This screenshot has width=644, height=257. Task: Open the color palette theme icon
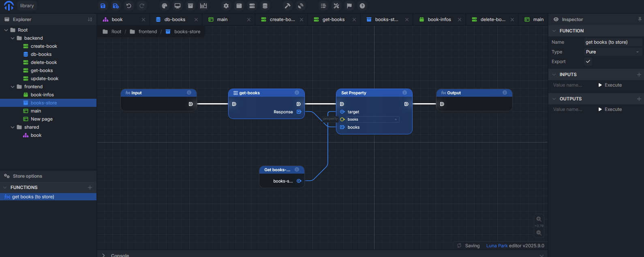pos(165,6)
